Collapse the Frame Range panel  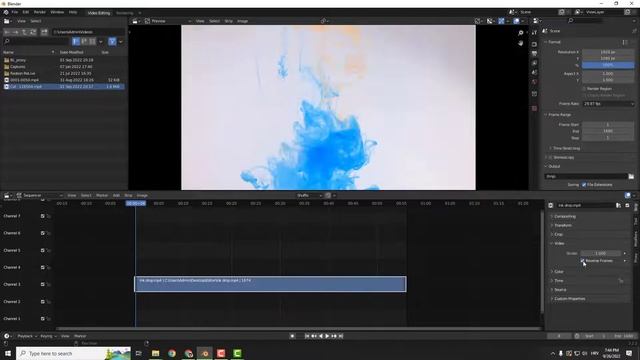[x=559, y=115]
